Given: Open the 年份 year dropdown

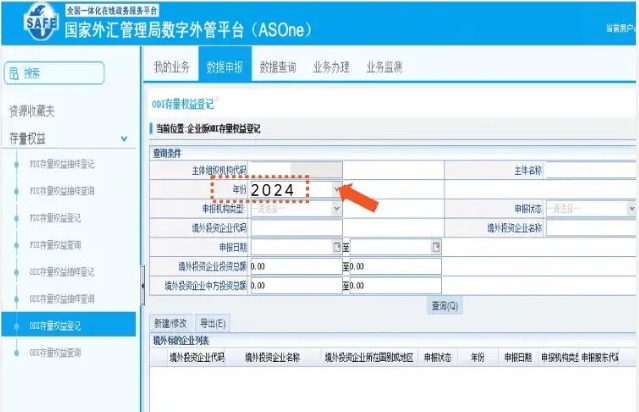Looking at the screenshot, I should click(x=337, y=189).
